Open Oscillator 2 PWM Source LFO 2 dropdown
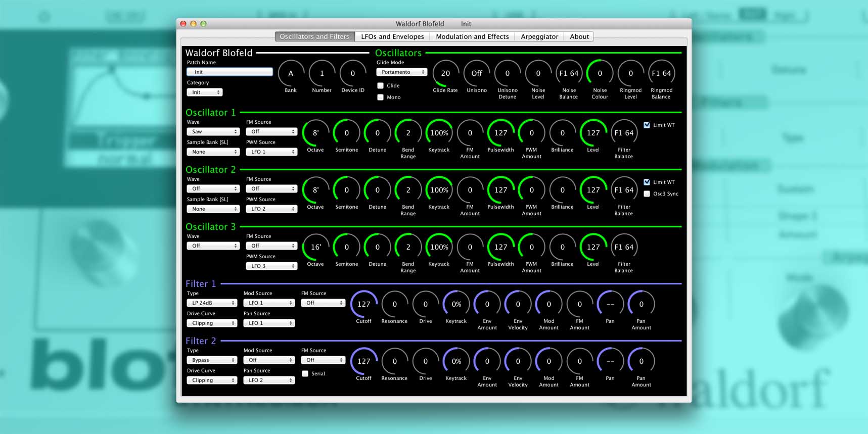The height and width of the screenshot is (434, 868). (x=271, y=209)
